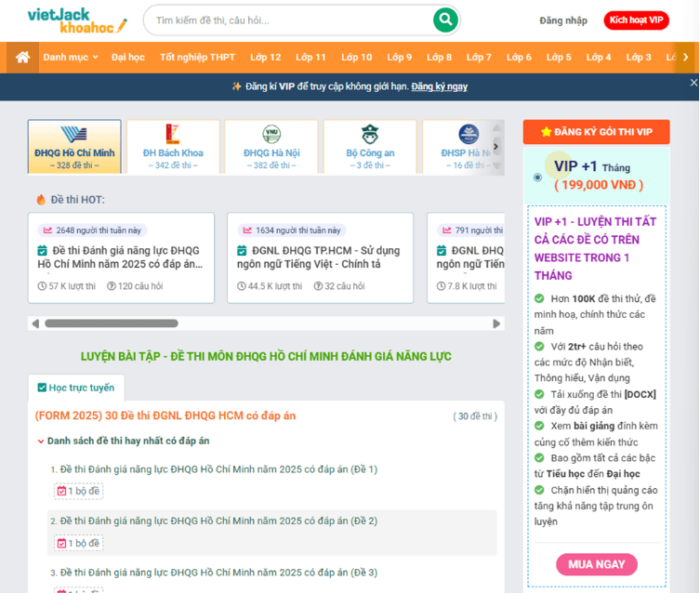700x593 pixels.
Task: Show more universities with the carousel right arrow
Action: pos(495,146)
